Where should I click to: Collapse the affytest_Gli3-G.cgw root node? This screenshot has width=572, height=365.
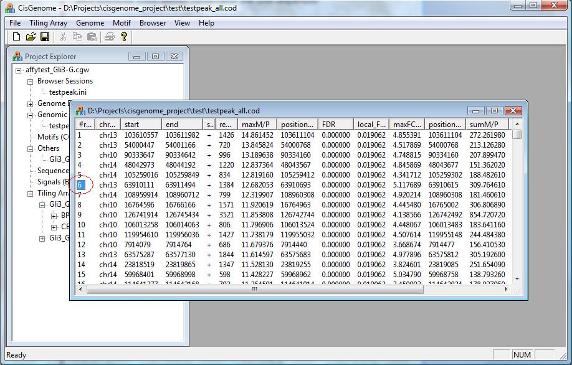18,70
